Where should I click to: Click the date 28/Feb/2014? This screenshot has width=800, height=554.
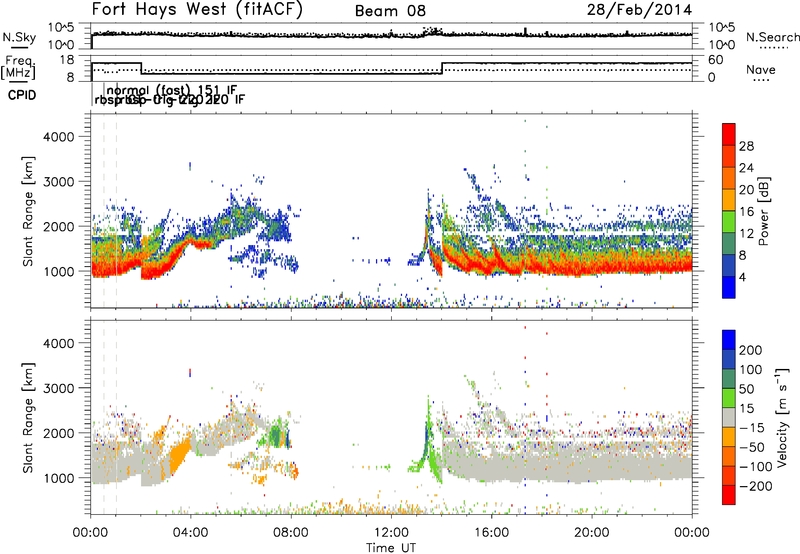(639, 10)
